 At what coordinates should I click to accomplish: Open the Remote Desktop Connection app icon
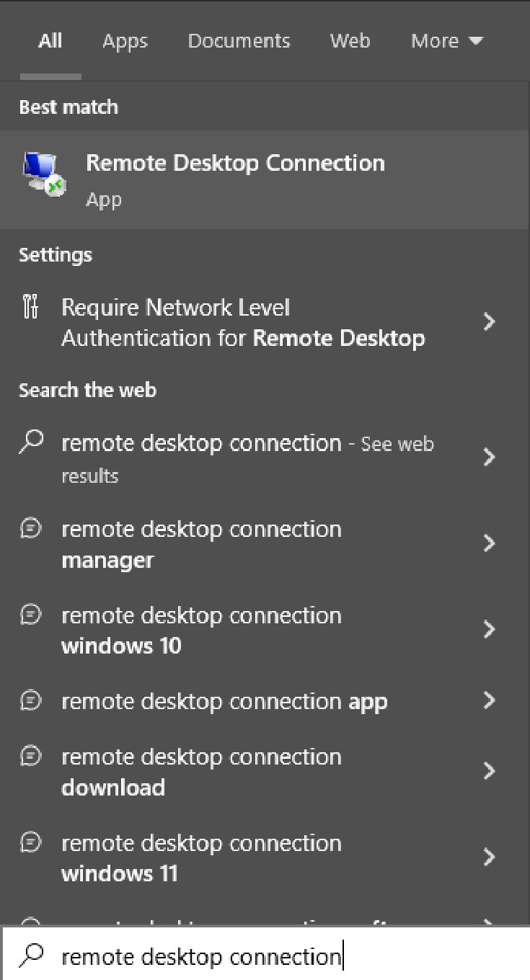click(x=44, y=174)
